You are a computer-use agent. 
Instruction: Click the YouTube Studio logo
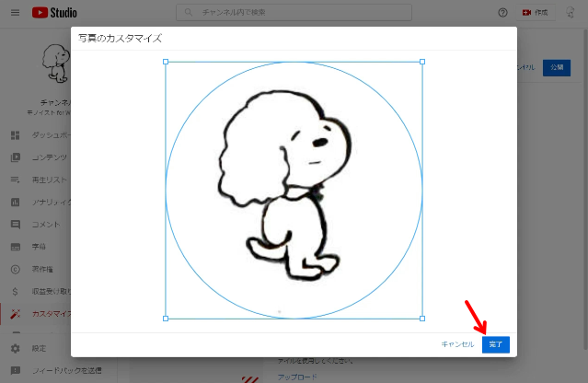[54, 13]
